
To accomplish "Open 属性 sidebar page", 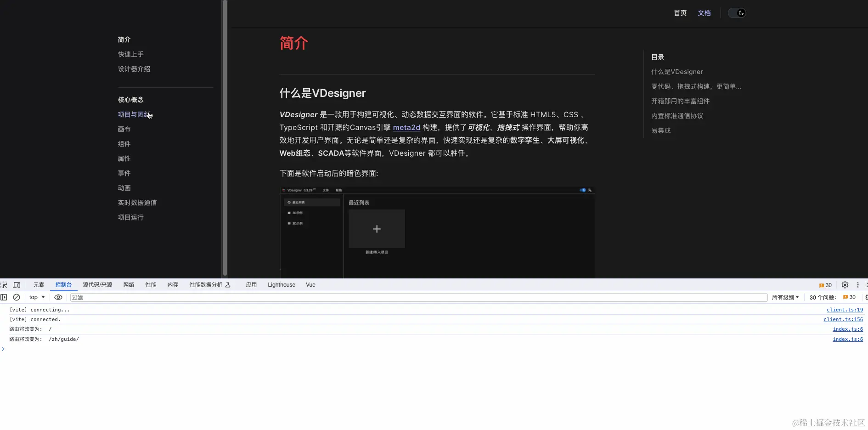I will point(124,158).
